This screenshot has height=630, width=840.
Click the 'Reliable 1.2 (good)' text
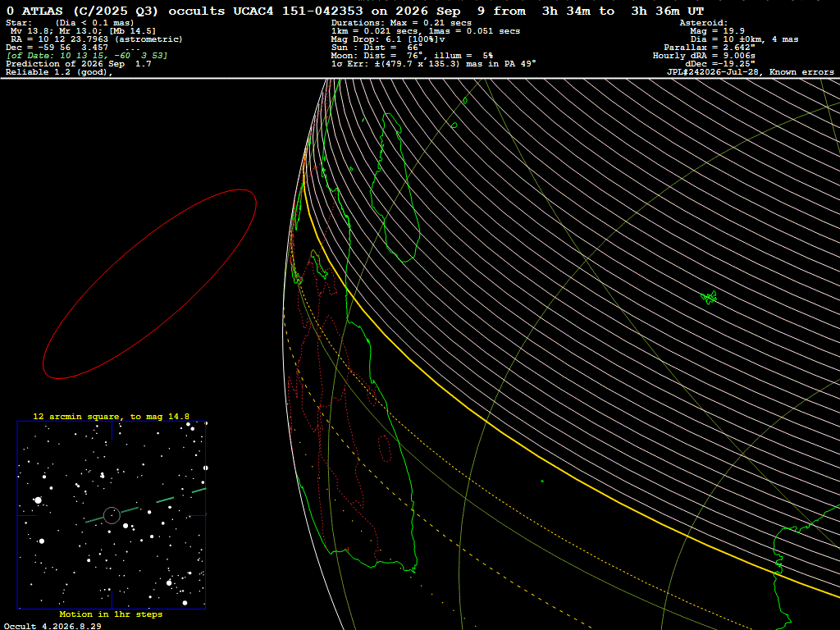click(58, 72)
